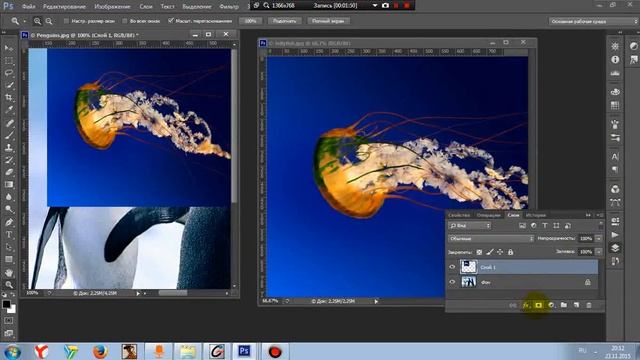Create a new layer
Screen dimensions: 640x360
click(x=576, y=305)
